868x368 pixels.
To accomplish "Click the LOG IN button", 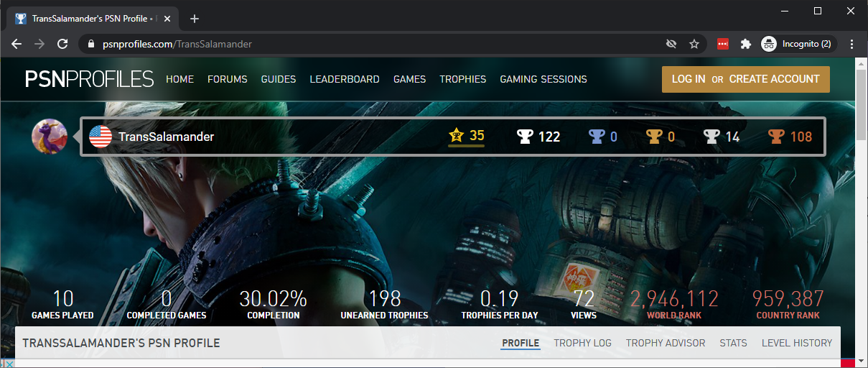I will pos(689,79).
